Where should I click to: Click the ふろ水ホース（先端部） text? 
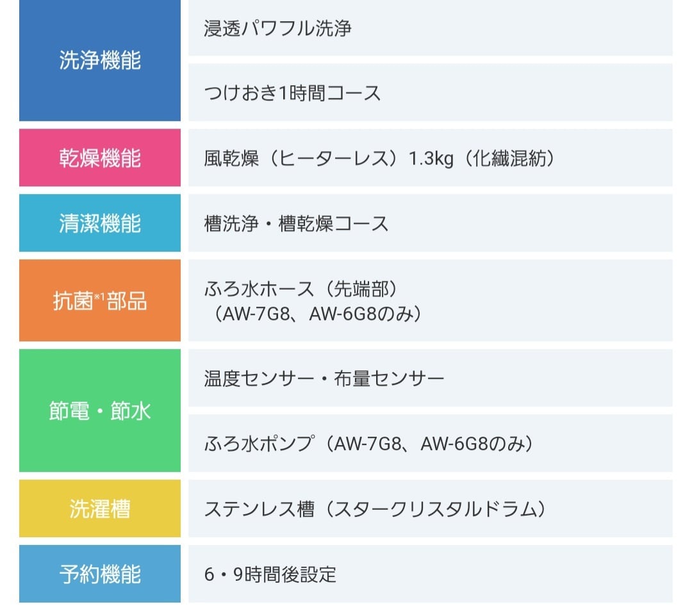(x=301, y=289)
